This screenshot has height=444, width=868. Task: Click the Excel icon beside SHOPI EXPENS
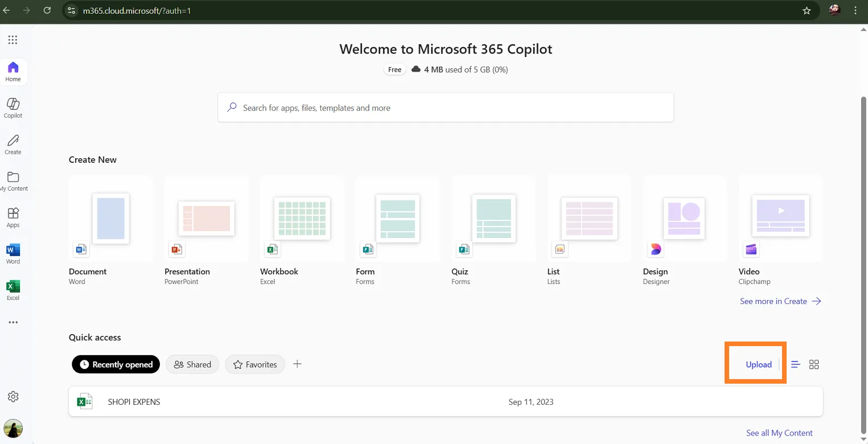click(x=85, y=402)
